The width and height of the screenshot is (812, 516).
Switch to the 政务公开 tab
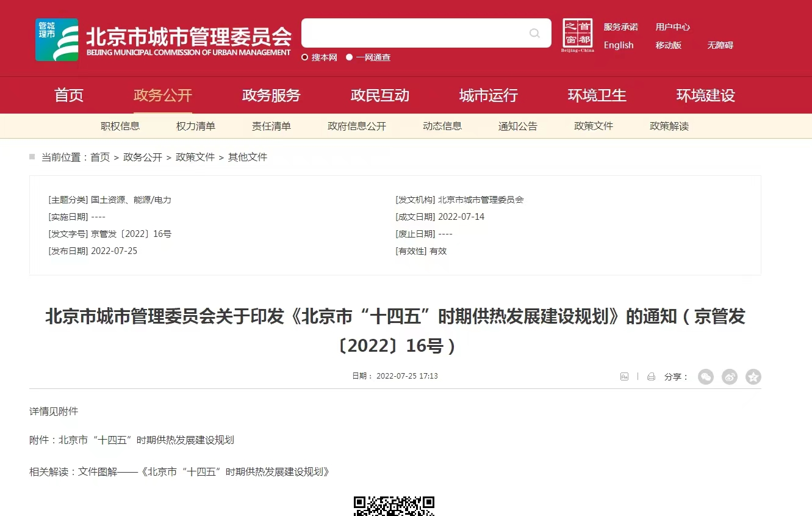(162, 95)
